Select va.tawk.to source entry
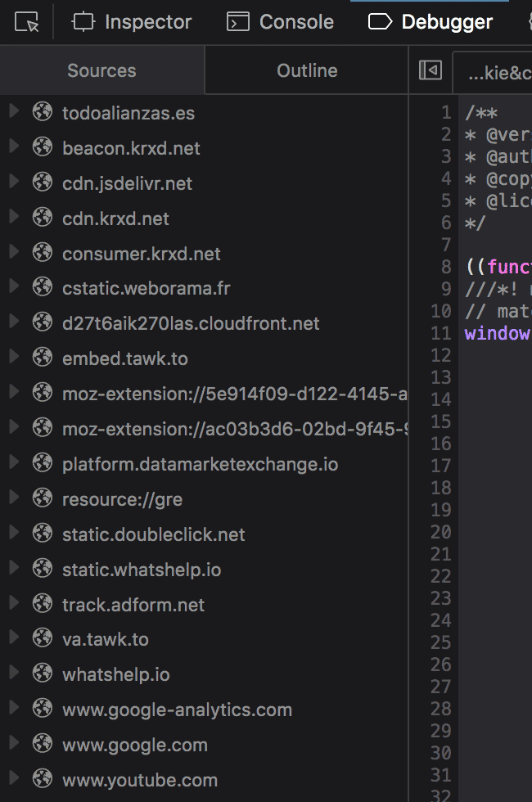 [106, 639]
